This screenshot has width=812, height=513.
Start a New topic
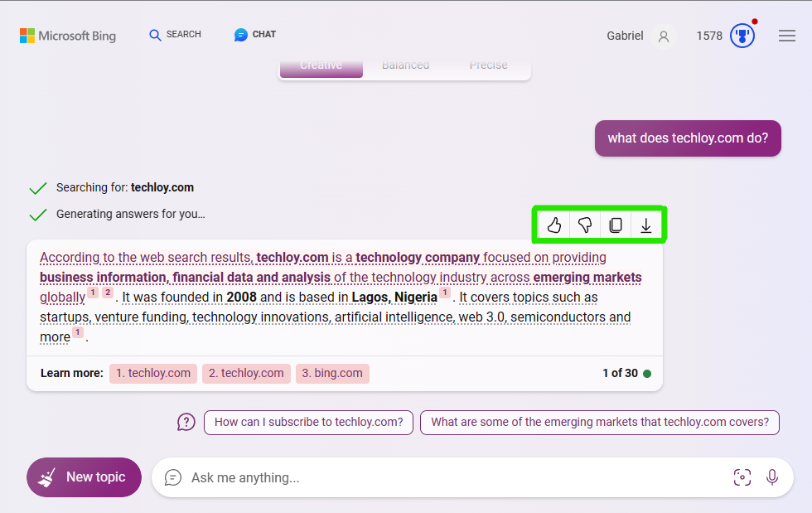pos(84,477)
